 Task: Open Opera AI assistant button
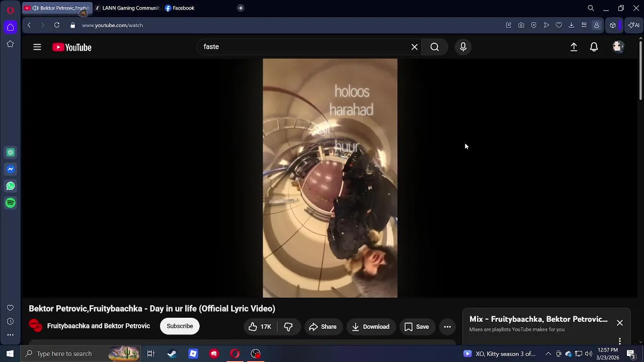pos(634,25)
